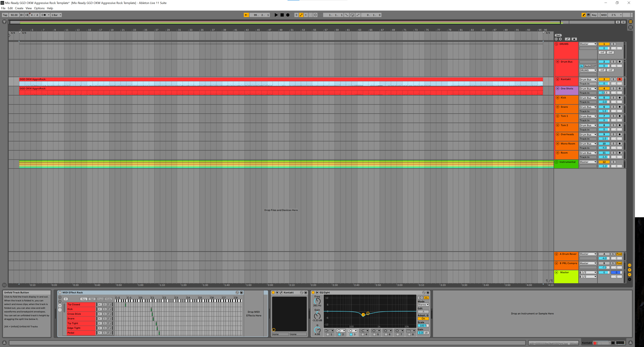Viewport: 644px width, 347px height.
Task: Turn off Adaptive Q in EQ Eight
Action: tap(423, 319)
